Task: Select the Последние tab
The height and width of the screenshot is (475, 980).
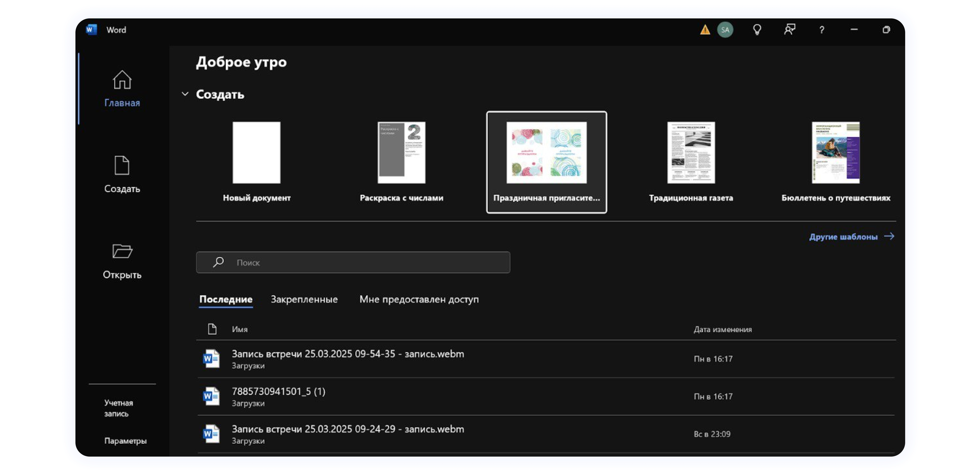Action: point(226,299)
